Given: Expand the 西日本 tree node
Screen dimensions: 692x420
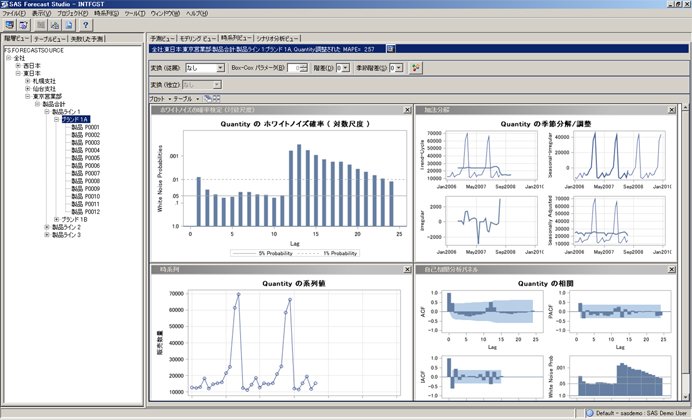Looking at the screenshot, I should pyautogui.click(x=18, y=66).
